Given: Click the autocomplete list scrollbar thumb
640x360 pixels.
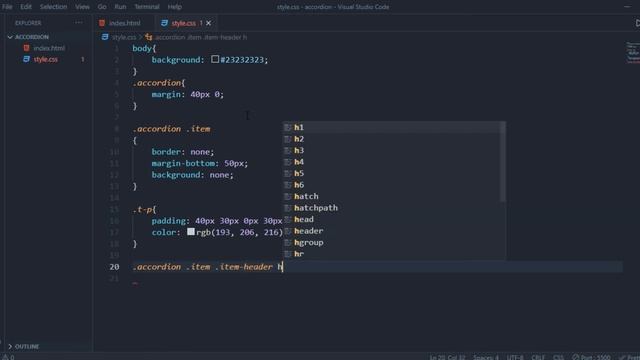Looking at the screenshot, I should tap(503, 162).
